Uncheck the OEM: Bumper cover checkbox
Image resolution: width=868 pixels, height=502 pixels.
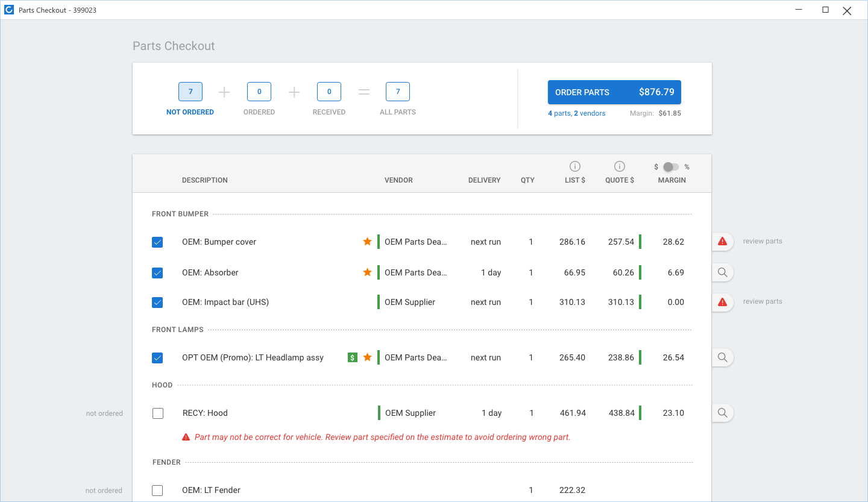pos(157,242)
